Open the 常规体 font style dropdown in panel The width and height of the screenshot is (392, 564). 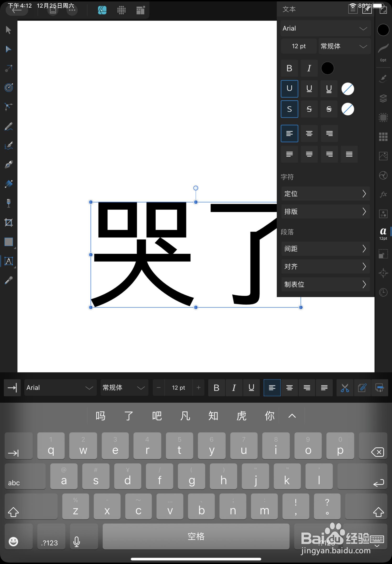[344, 46]
